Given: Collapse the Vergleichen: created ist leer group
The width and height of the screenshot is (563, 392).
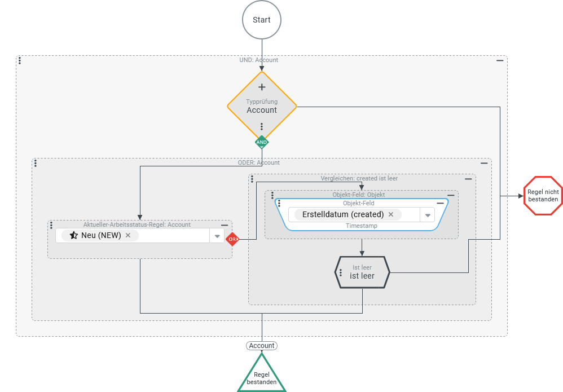Looking at the screenshot, I should coord(468,179).
